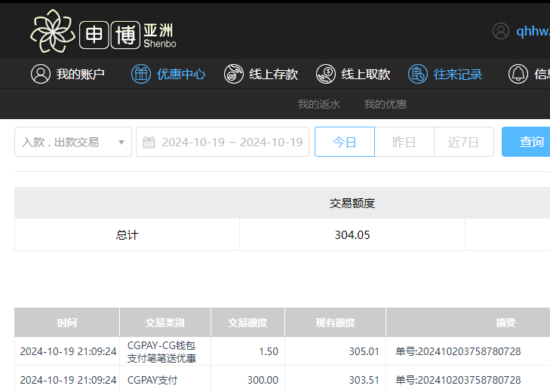Open the date range picker field
The height and width of the screenshot is (392, 550).
tap(231, 142)
